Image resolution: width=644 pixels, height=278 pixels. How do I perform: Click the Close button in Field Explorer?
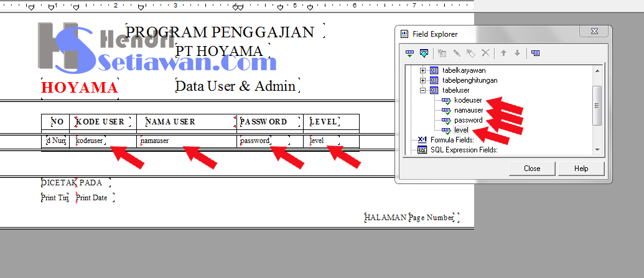[532, 169]
